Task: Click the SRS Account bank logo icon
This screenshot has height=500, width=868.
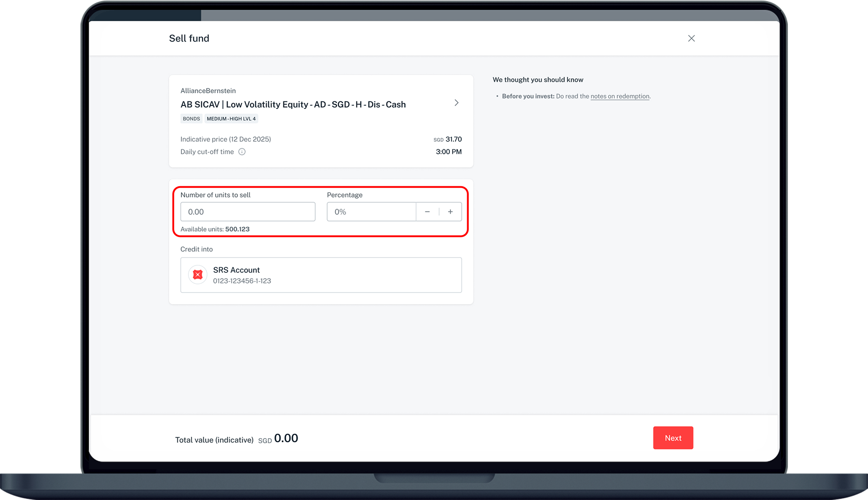Action: [198, 275]
